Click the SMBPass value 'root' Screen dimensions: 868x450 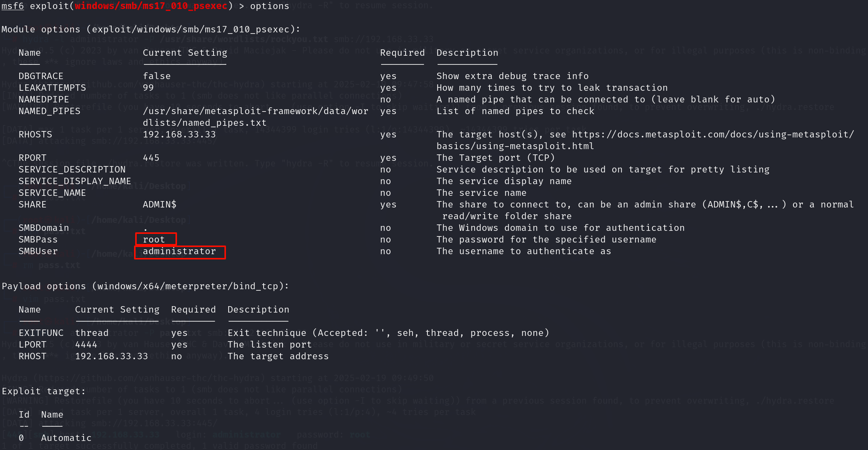(154, 239)
